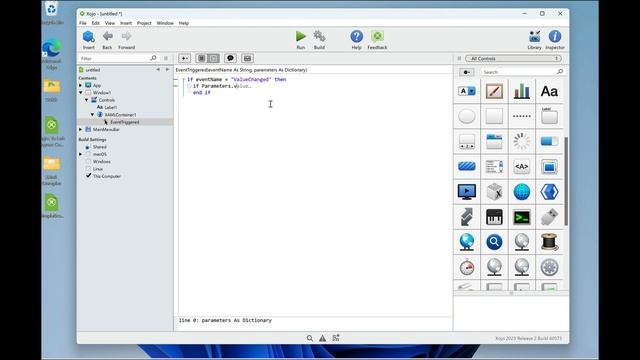
Task: Select the green terminal Shell control
Action: pos(522,217)
